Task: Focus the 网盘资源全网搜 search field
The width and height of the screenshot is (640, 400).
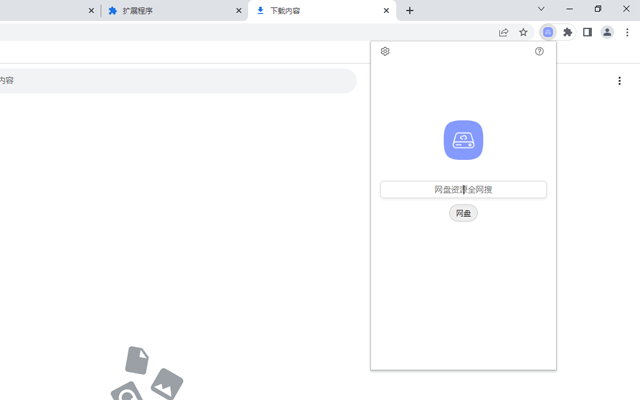Action: click(463, 189)
